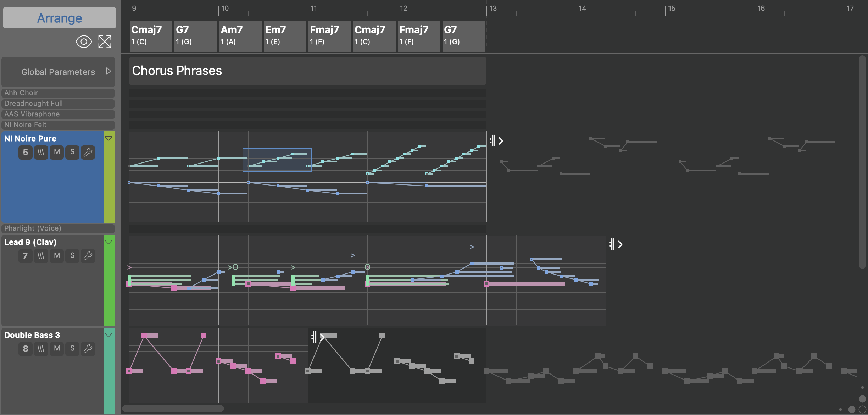Open wrench settings for Lead 9 (Clav)
The height and width of the screenshot is (415, 868).
pyautogui.click(x=88, y=256)
